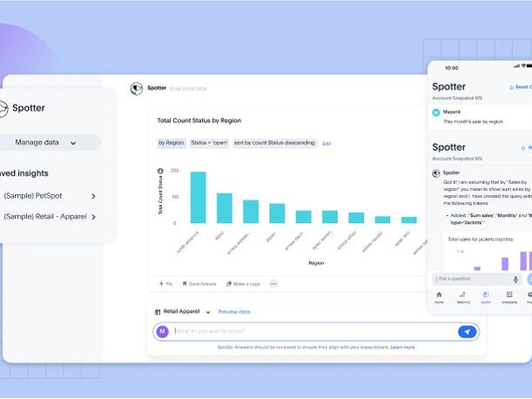Select the Home tab in mobile nav
Image resolution: width=532 pixels, height=399 pixels.
tap(439, 297)
